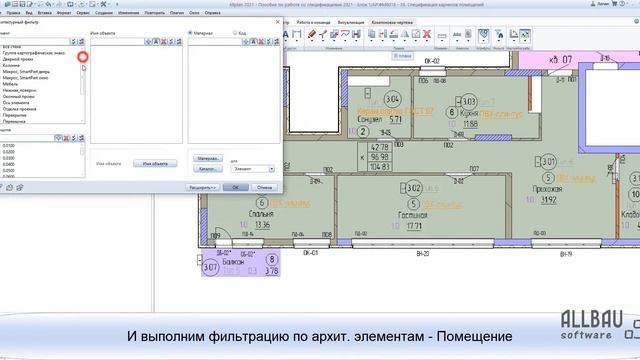
Task: Click the measure ruler icon in ribbon
Action: tap(442, 35)
